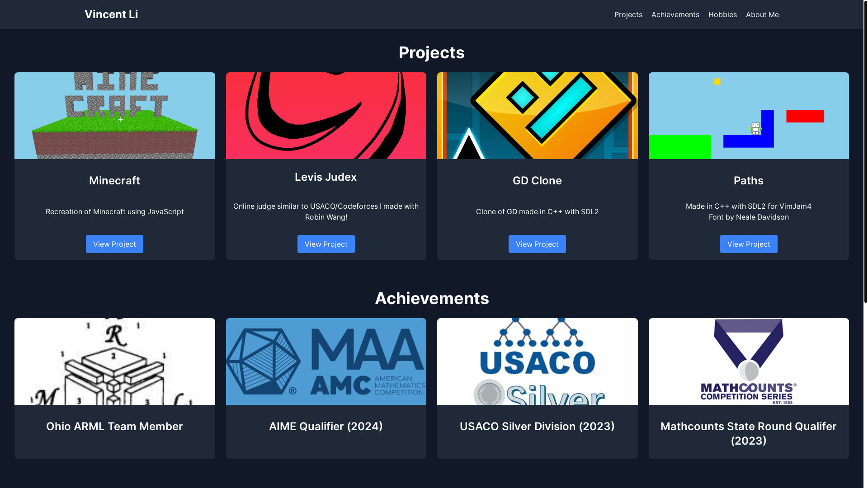Click 'Ohio ARML Team Member' title

click(114, 427)
